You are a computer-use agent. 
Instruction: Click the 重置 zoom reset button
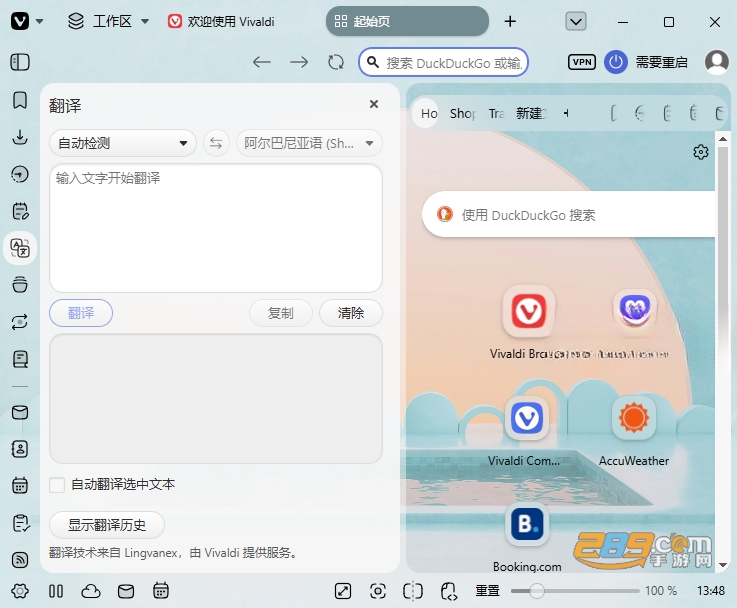click(x=487, y=591)
